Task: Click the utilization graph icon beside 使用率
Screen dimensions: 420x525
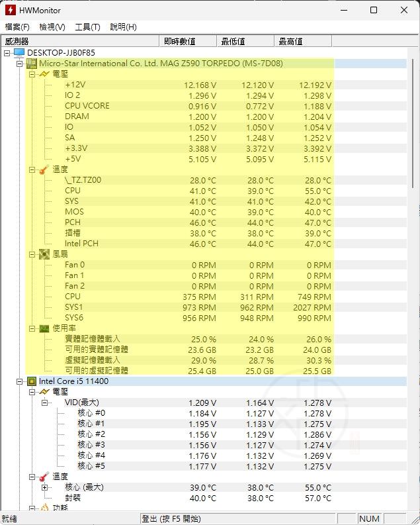Action: click(x=44, y=328)
